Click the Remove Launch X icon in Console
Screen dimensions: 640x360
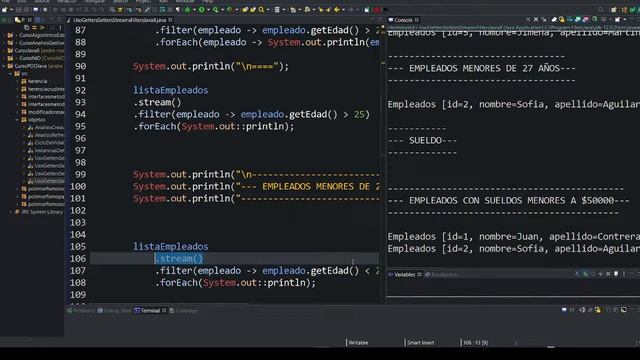pyautogui.click(x=536, y=20)
